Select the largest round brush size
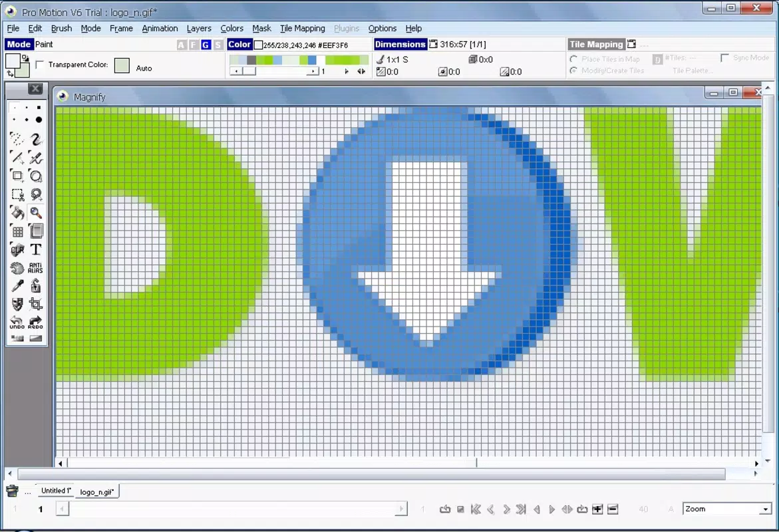The width and height of the screenshot is (779, 532). point(39,120)
